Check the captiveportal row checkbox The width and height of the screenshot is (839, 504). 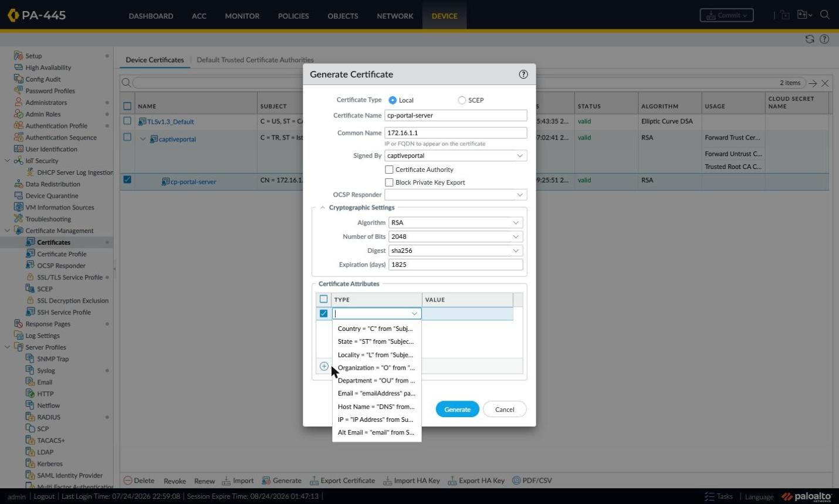pyautogui.click(x=127, y=137)
